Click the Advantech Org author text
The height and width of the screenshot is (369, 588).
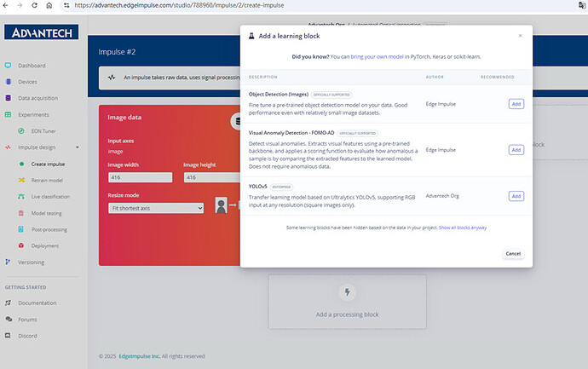[x=442, y=196]
